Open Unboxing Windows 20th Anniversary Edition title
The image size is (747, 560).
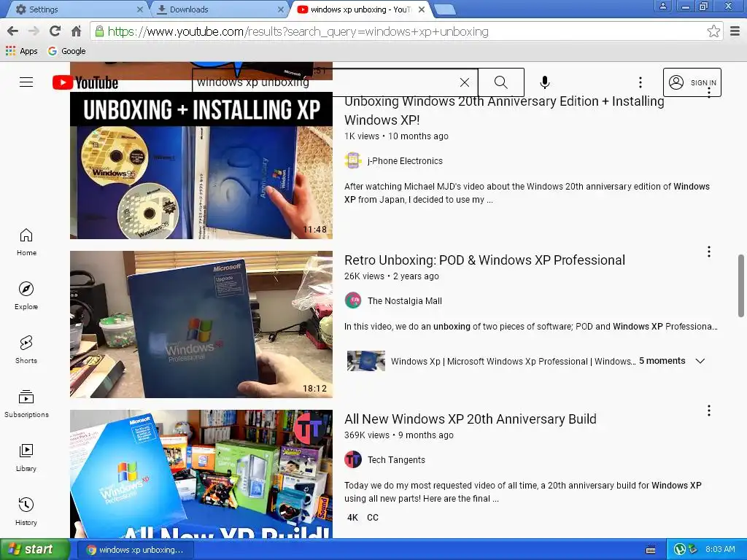coord(504,111)
